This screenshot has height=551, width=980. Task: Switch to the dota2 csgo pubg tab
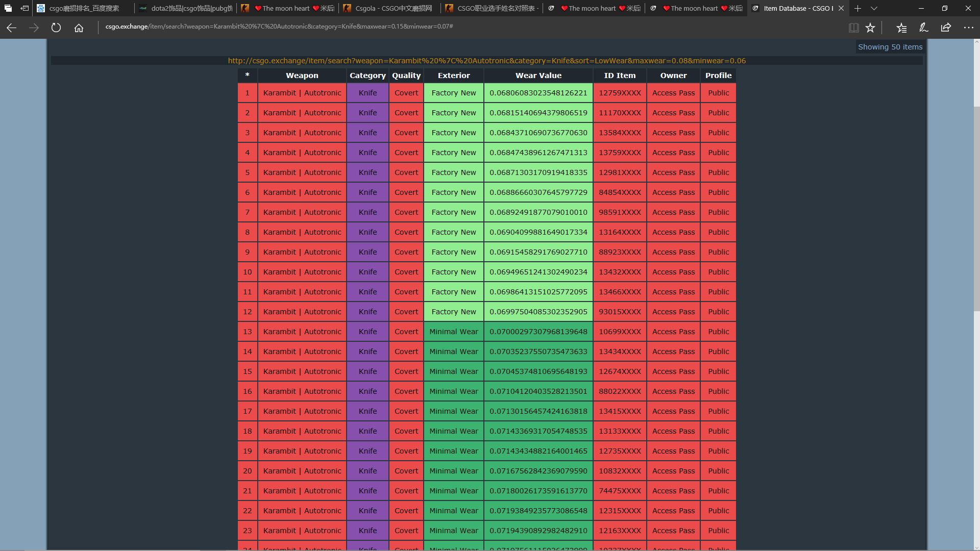191,8
